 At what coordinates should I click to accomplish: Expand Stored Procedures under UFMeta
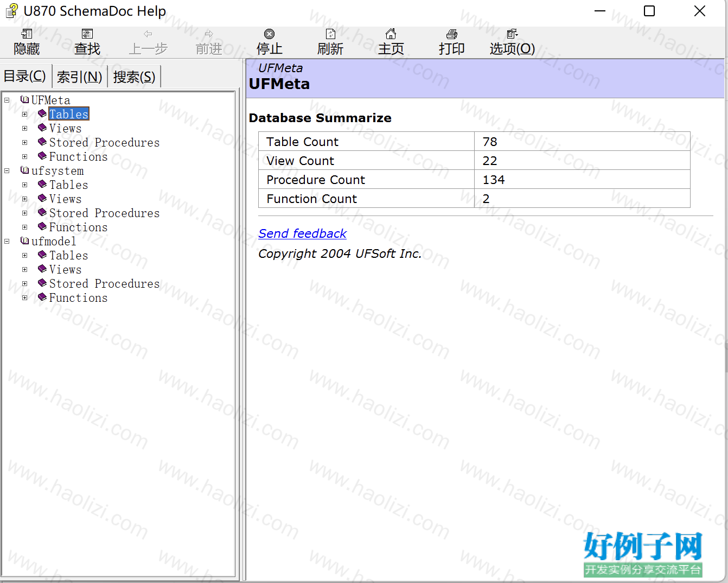point(24,143)
